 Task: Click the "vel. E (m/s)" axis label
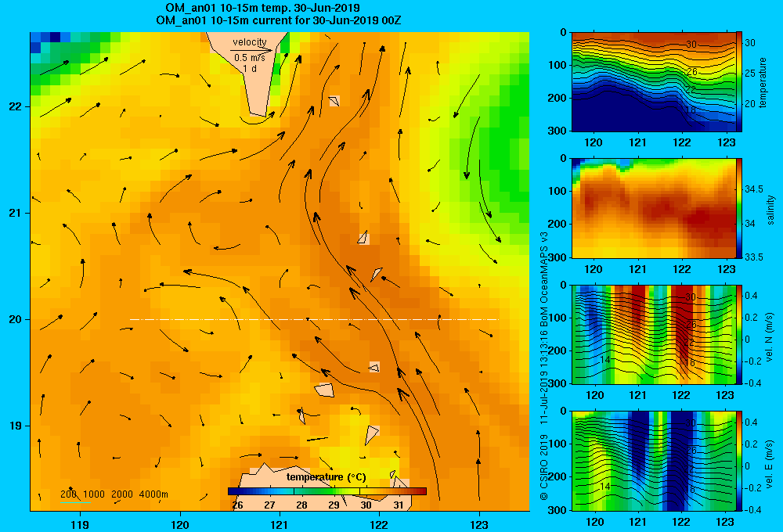[x=770, y=464]
